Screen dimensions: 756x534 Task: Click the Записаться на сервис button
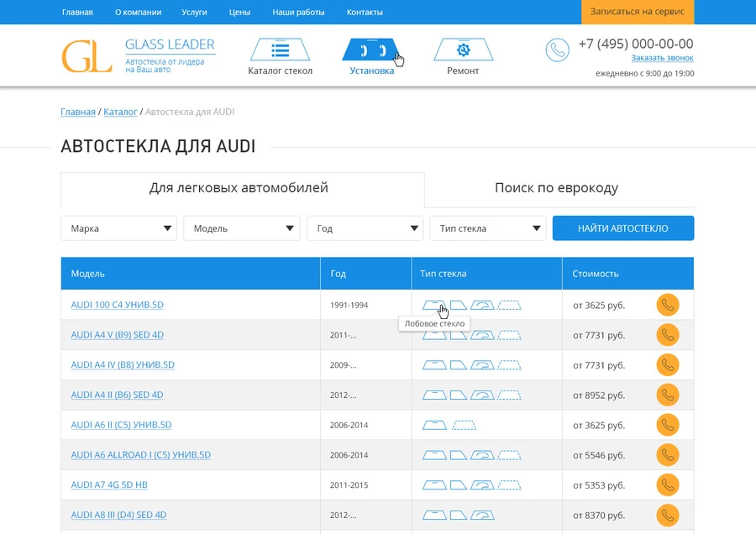638,12
